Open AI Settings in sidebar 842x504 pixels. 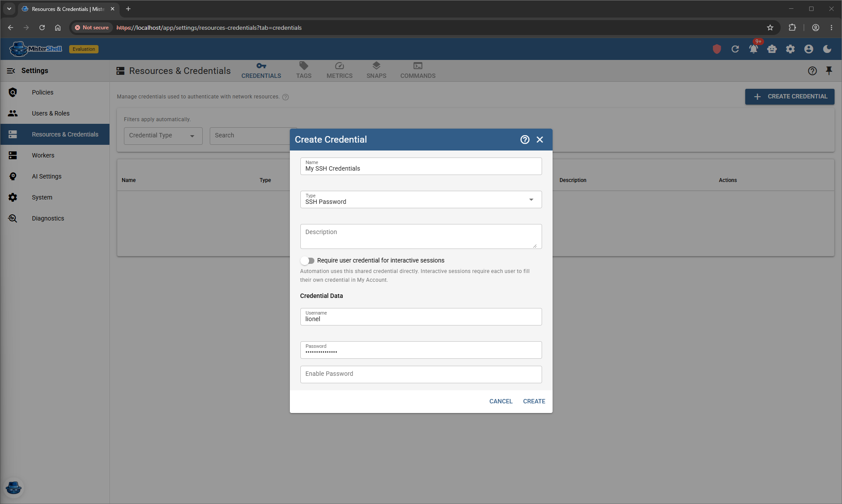[55, 176]
